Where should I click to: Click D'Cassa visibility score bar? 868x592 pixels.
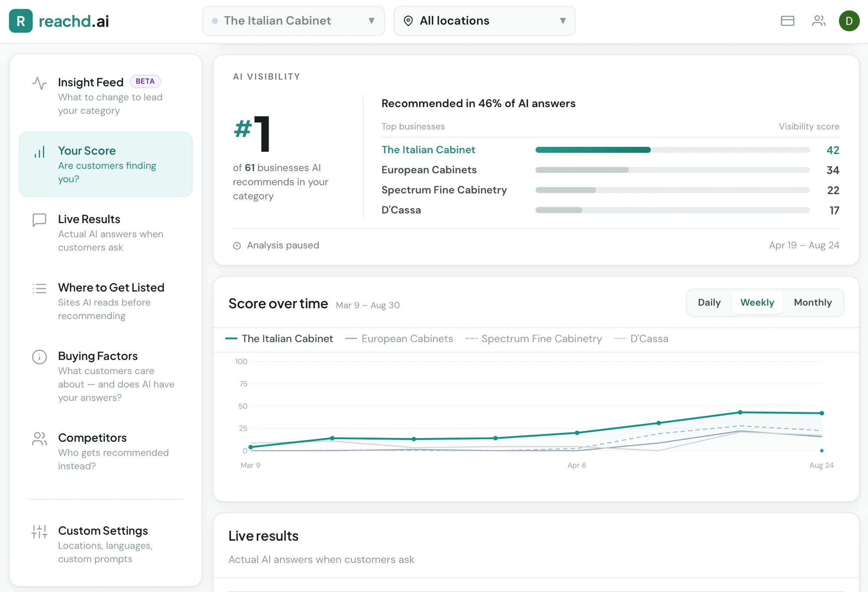point(672,210)
